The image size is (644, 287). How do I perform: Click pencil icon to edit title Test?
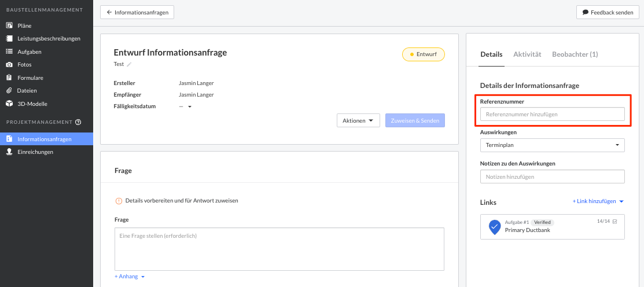click(x=130, y=64)
